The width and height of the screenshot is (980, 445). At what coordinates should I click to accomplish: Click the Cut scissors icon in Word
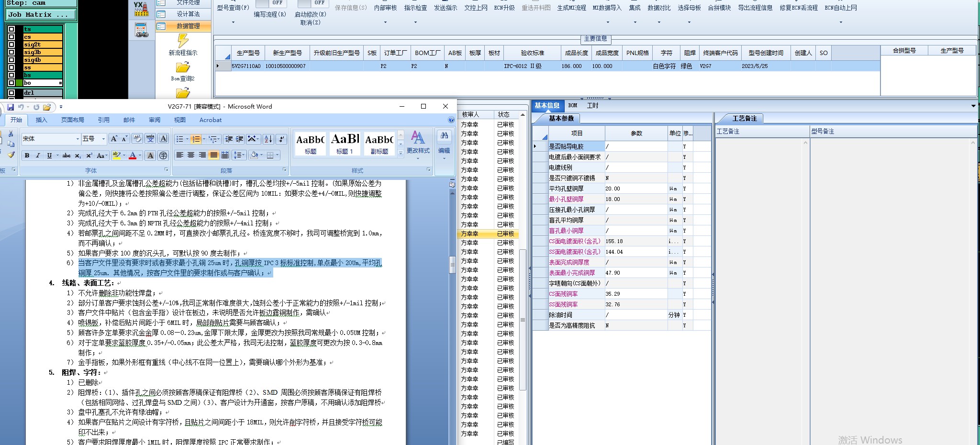[11, 134]
